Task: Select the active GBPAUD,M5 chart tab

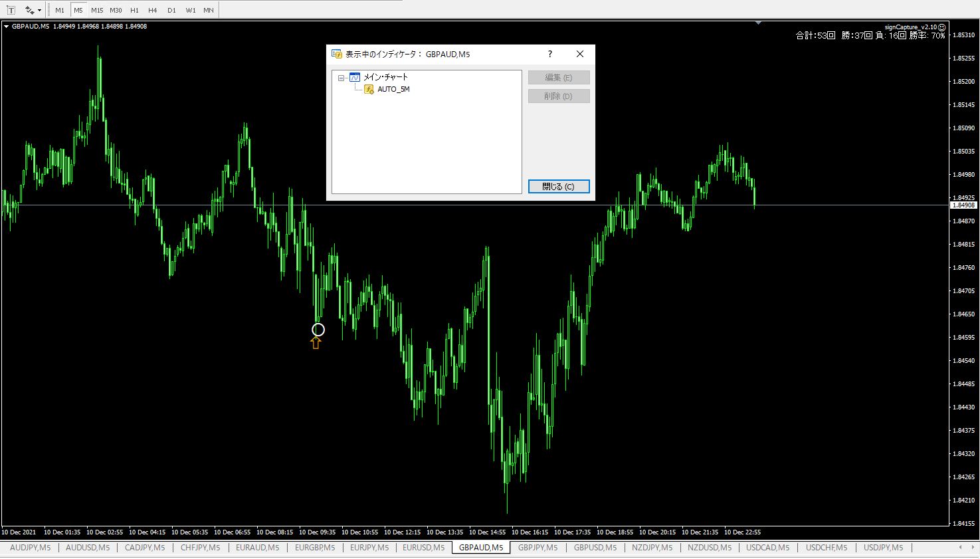Action: (481, 548)
